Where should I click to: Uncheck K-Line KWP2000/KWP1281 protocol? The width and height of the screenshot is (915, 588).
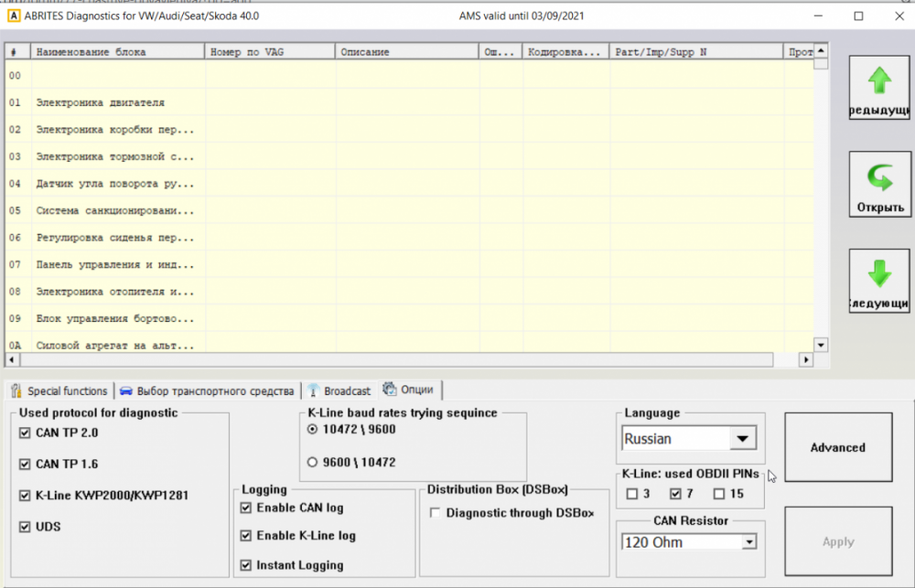tap(25, 496)
